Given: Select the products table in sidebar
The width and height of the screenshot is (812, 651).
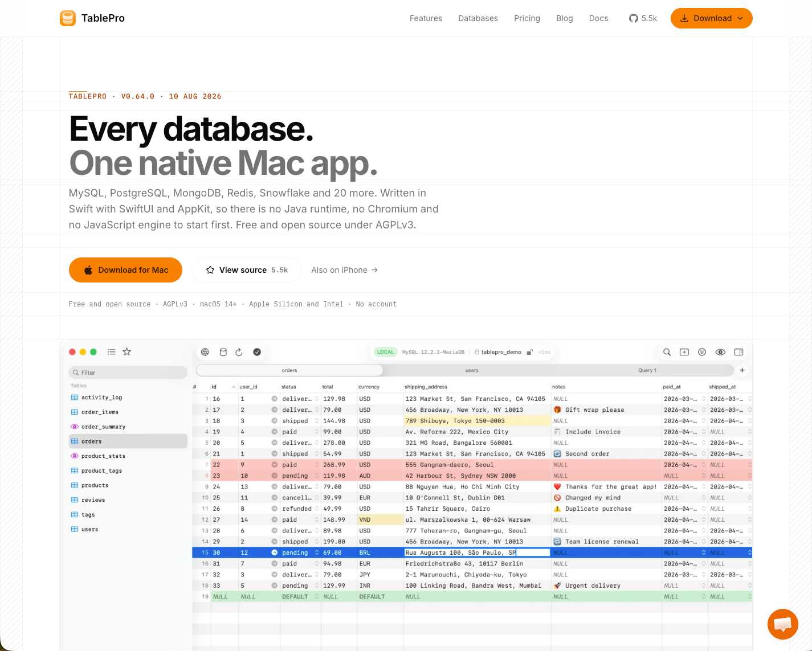Looking at the screenshot, I should (x=128, y=485).
